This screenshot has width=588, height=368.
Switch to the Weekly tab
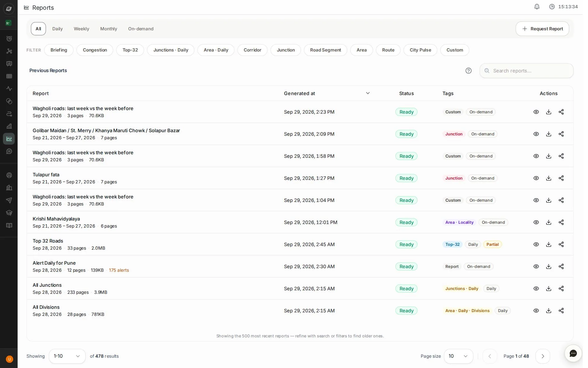click(81, 29)
